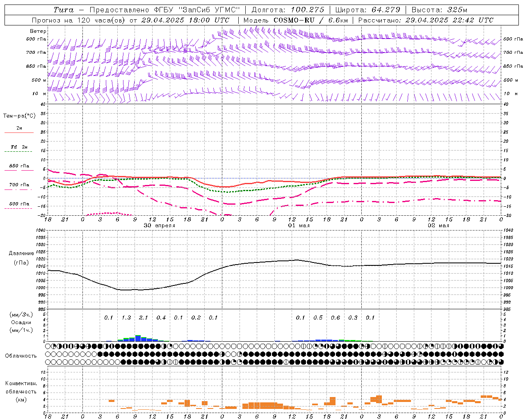Screen dimensions: 525x420
Task: Click the "Конвективн." convective cloud label
Action: click(21, 383)
